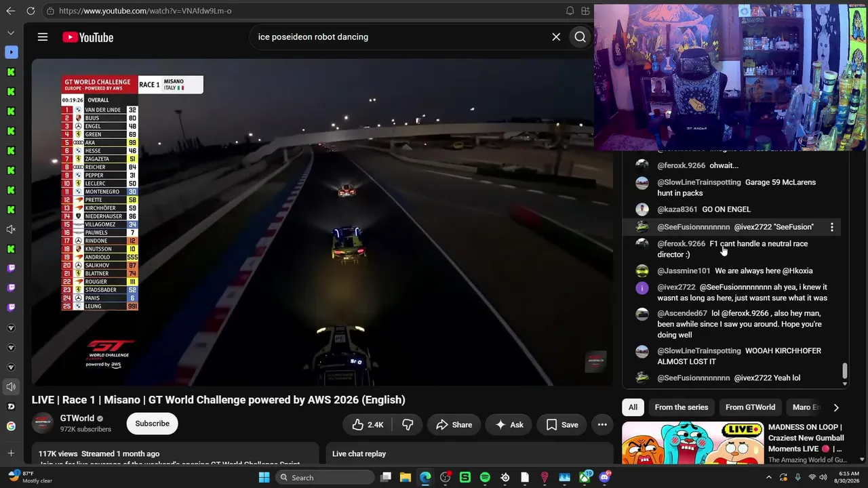Click the "WOOAH KIRCHHOFER ALMOST LOST IT" message
Viewport: 868px width, 488px height.
click(739, 357)
